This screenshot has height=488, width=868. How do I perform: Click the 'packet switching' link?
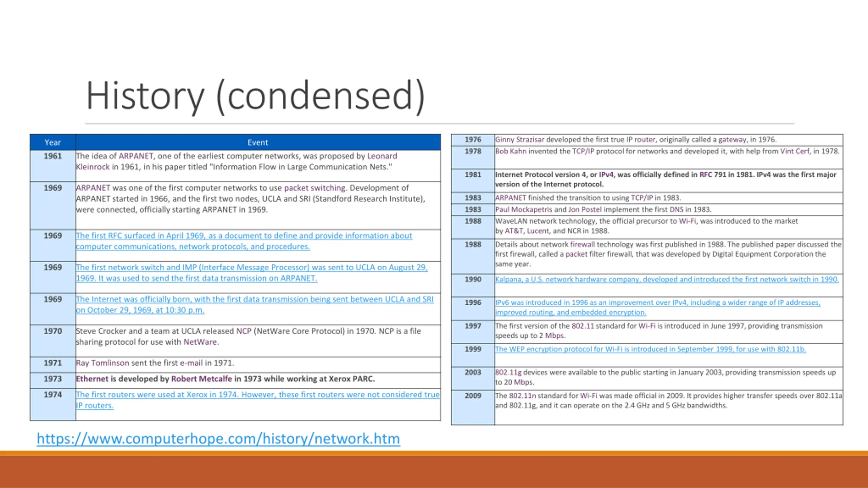(x=314, y=188)
